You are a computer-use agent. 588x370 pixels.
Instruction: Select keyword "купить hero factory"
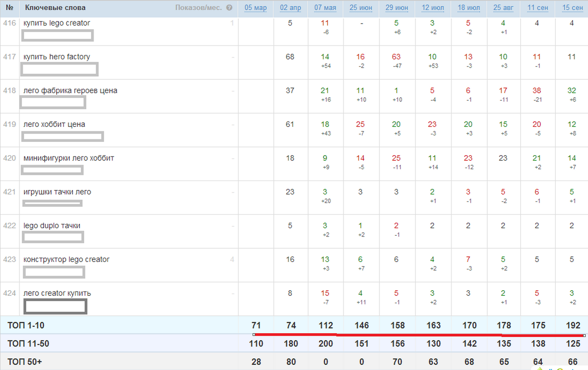point(57,57)
